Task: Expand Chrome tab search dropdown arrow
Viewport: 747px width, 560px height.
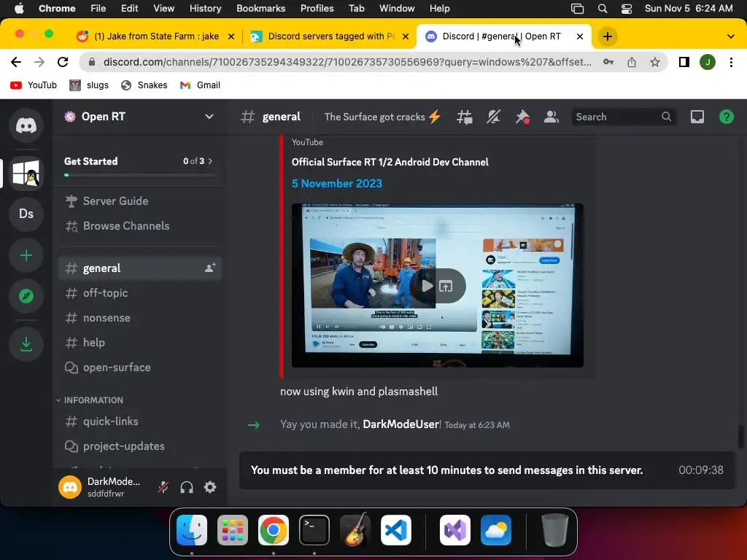Action: click(730, 36)
